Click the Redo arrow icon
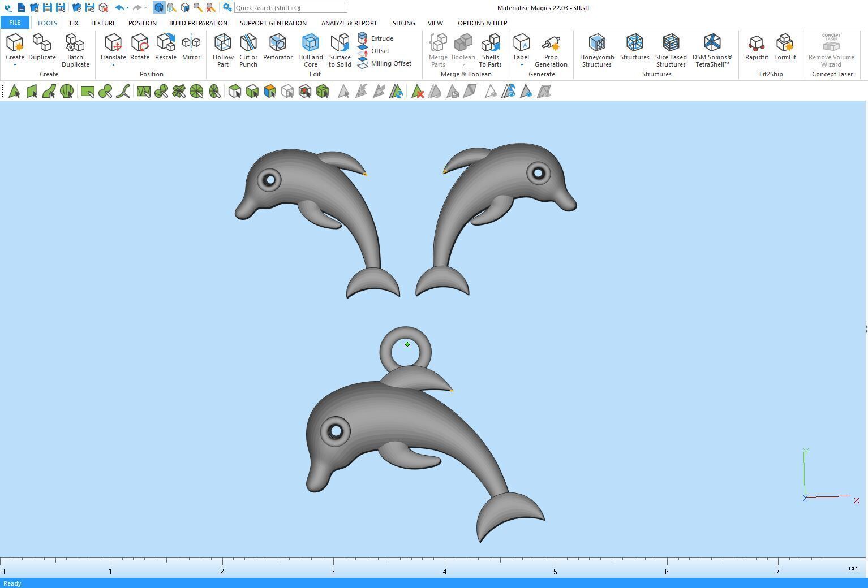 (137, 7)
